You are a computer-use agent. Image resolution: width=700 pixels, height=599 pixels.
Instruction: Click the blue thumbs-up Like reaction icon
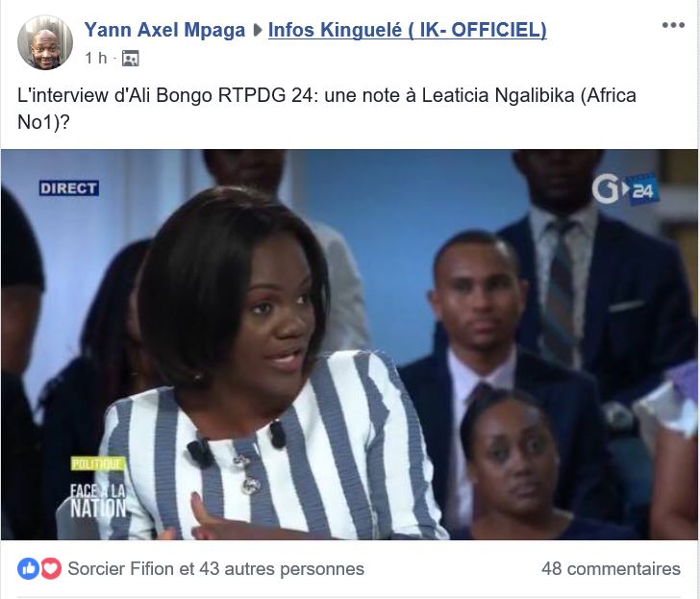tap(28, 568)
